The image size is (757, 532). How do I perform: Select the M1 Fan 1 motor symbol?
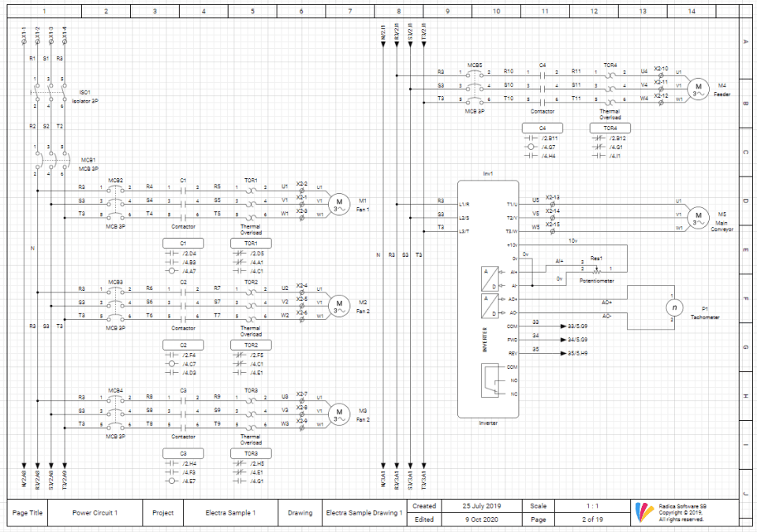[x=339, y=205]
